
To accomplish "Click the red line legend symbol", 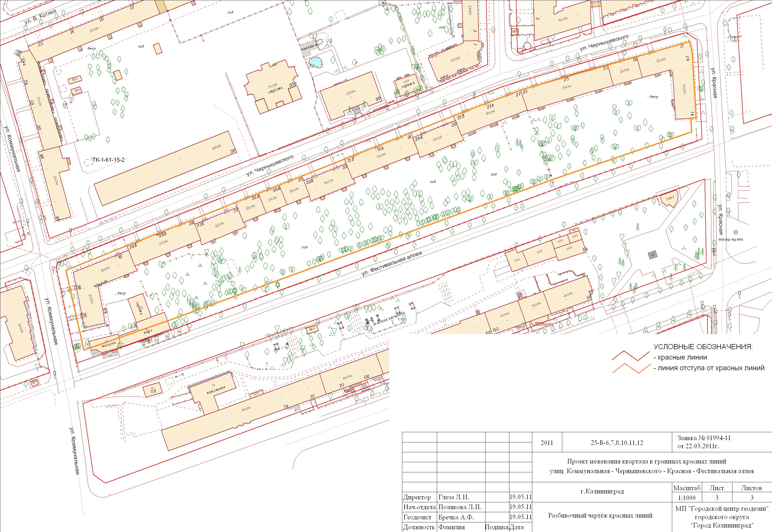I will click(x=631, y=356).
